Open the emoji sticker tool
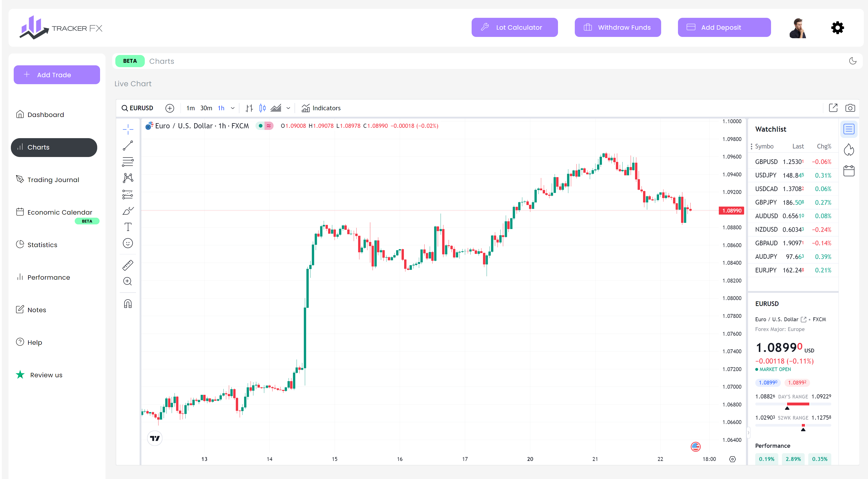Image resolution: width=868 pixels, height=479 pixels. pyautogui.click(x=128, y=243)
